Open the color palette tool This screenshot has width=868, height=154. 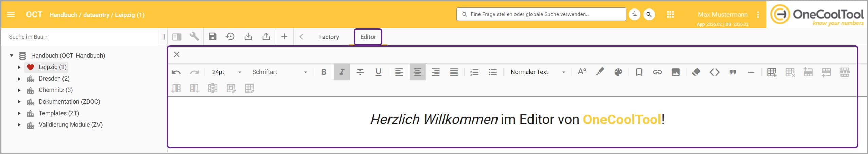[x=618, y=72]
